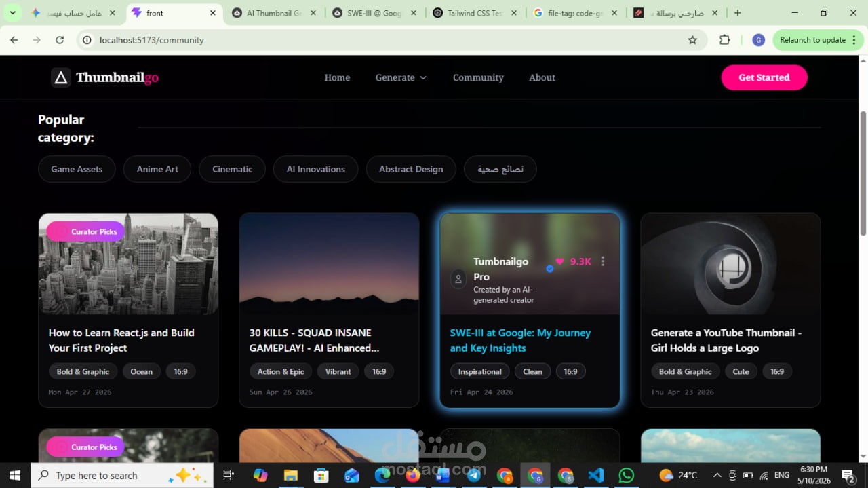The height and width of the screenshot is (488, 868).
Task: Open the Copilot icon in the taskbar
Action: point(260,475)
